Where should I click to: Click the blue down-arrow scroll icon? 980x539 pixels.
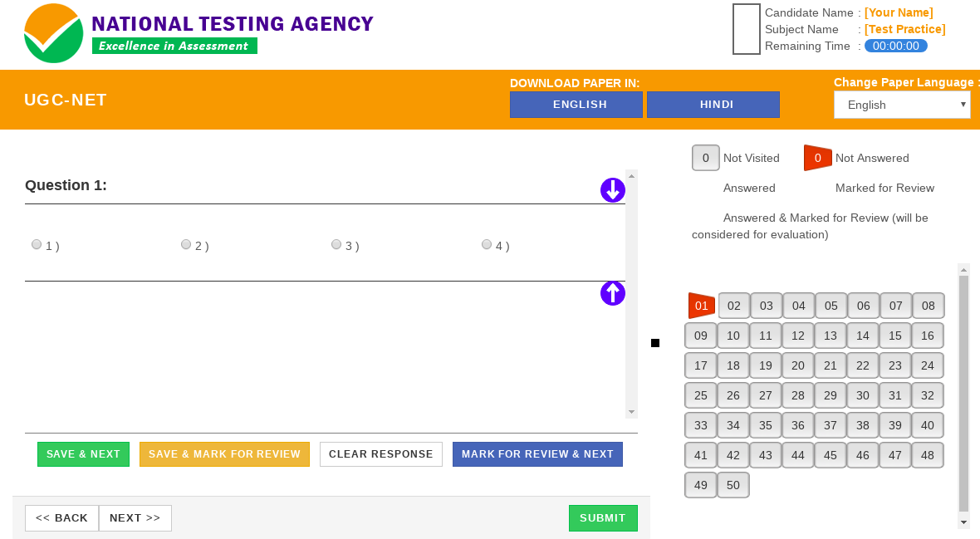(x=613, y=190)
